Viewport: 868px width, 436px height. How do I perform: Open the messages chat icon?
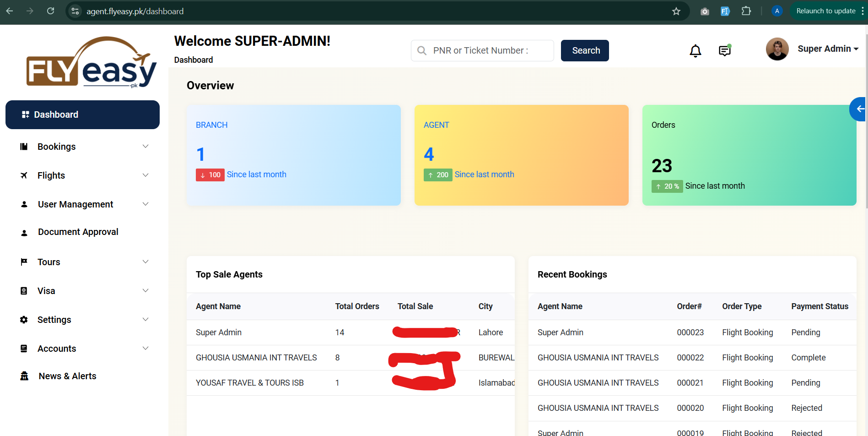click(x=725, y=50)
